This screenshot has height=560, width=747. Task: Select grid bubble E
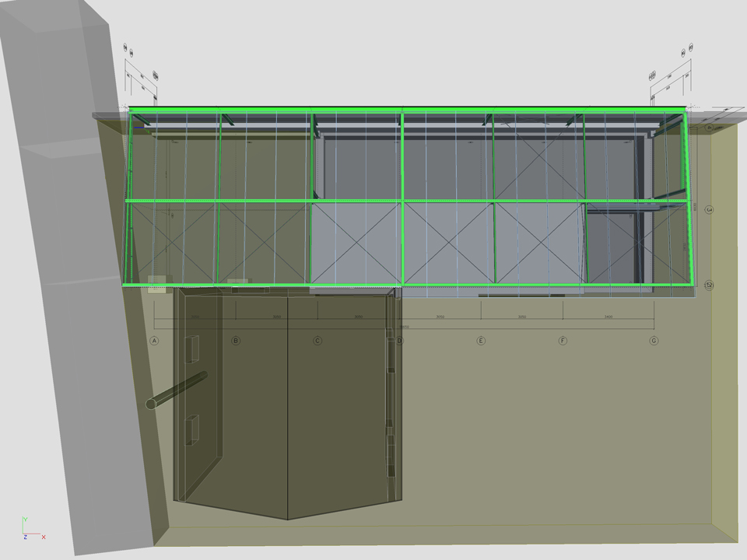pos(481,341)
